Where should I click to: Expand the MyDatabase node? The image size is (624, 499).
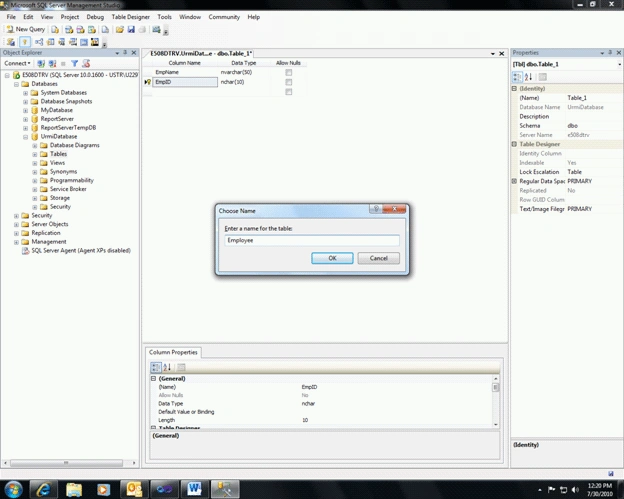point(25,110)
